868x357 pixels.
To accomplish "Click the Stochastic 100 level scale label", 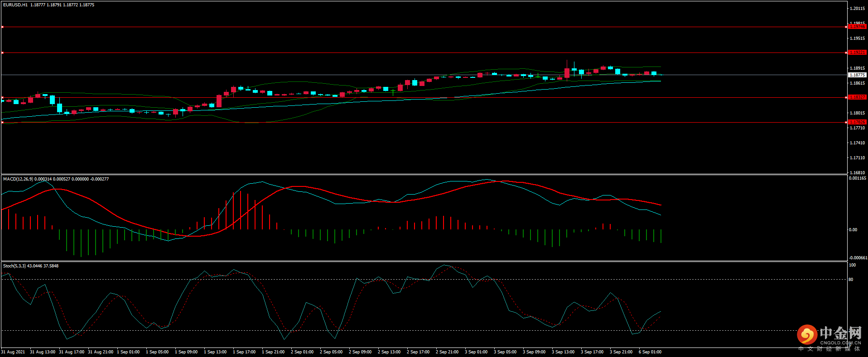I will tap(852, 265).
